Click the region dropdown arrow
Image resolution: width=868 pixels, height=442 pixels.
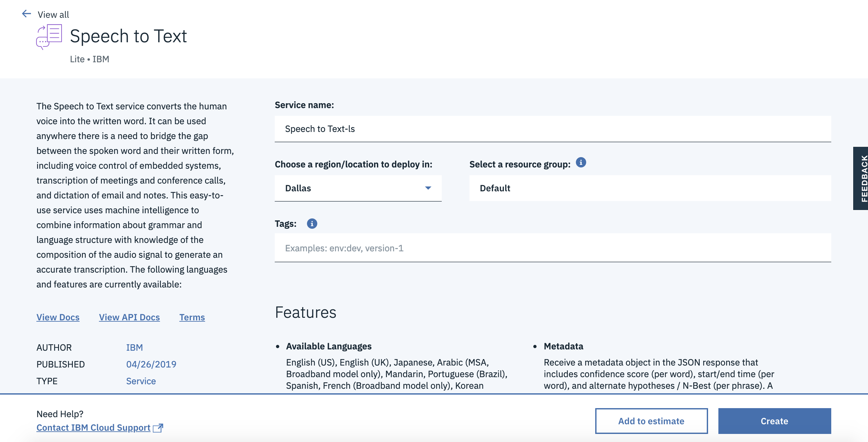pos(428,188)
